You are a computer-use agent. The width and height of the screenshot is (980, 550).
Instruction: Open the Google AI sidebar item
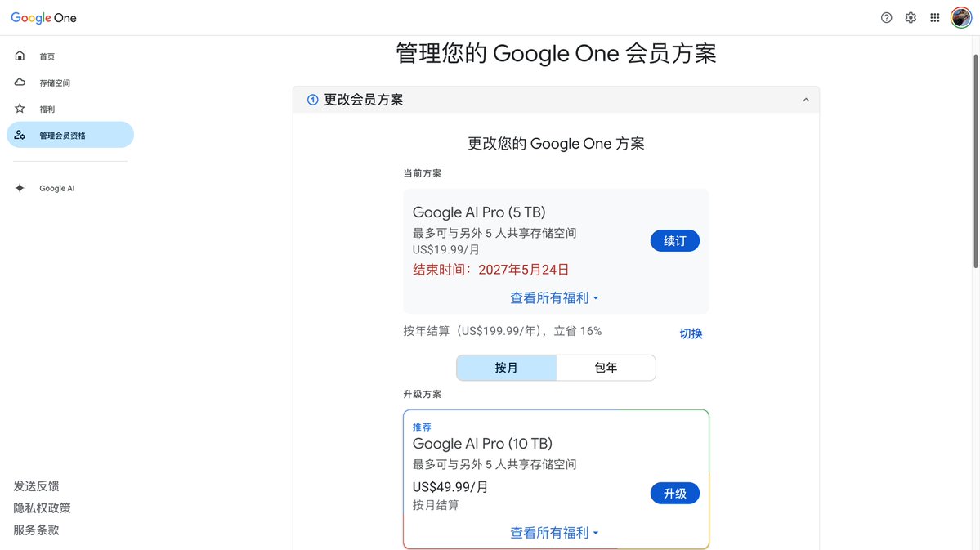coord(70,188)
